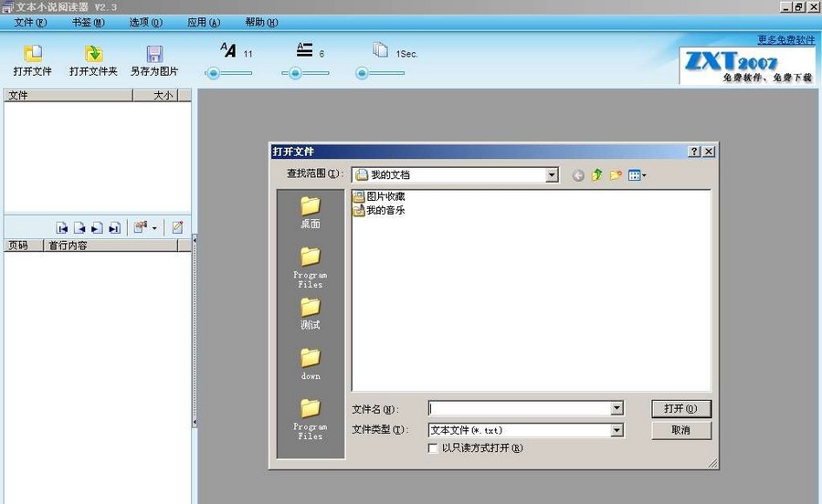This screenshot has width=822, height=504.
Task: Click the 打开(O) button
Action: coord(681,409)
